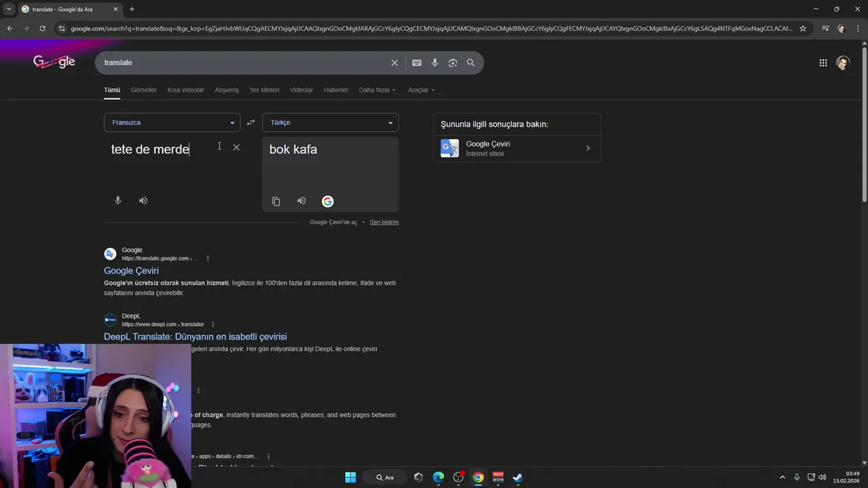This screenshot has height=488, width=868.
Task: Open the Google account avatar on results page
Action: [843, 63]
